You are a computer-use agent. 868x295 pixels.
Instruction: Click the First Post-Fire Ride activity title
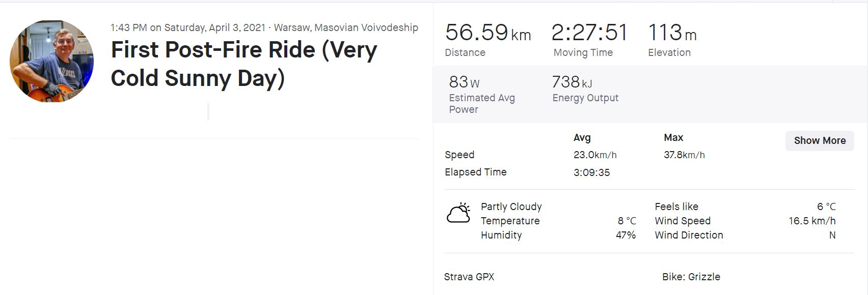244,64
